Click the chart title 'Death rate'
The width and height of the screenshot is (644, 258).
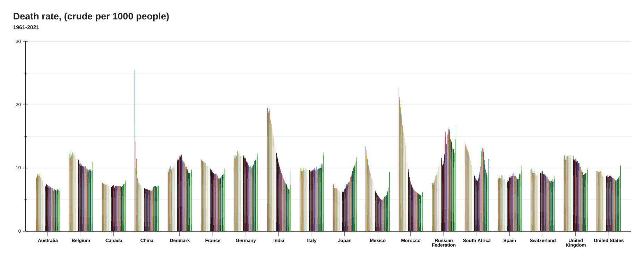point(91,16)
